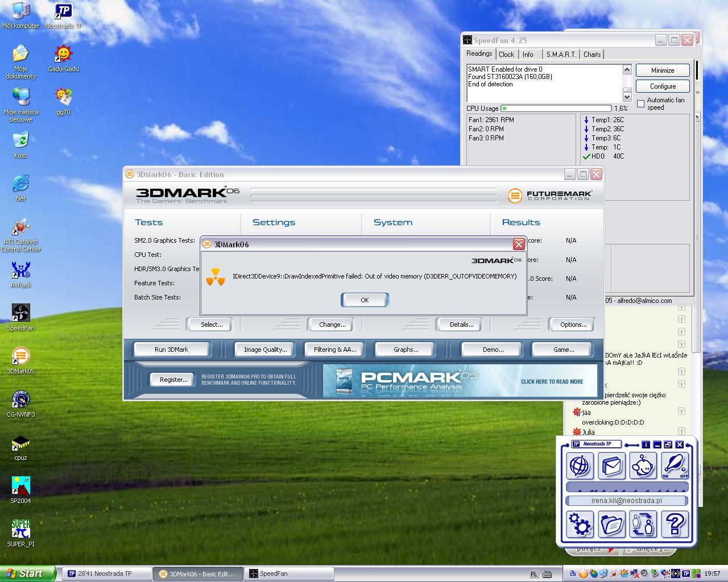Click the info icon beside contact jaa
The image size is (728, 582).
(681, 411)
